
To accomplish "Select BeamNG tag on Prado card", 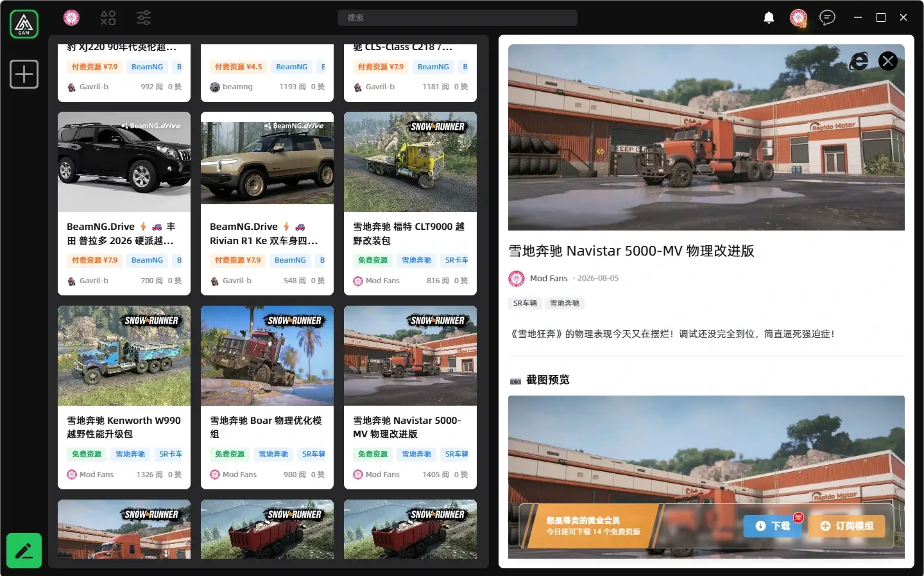I will [147, 260].
